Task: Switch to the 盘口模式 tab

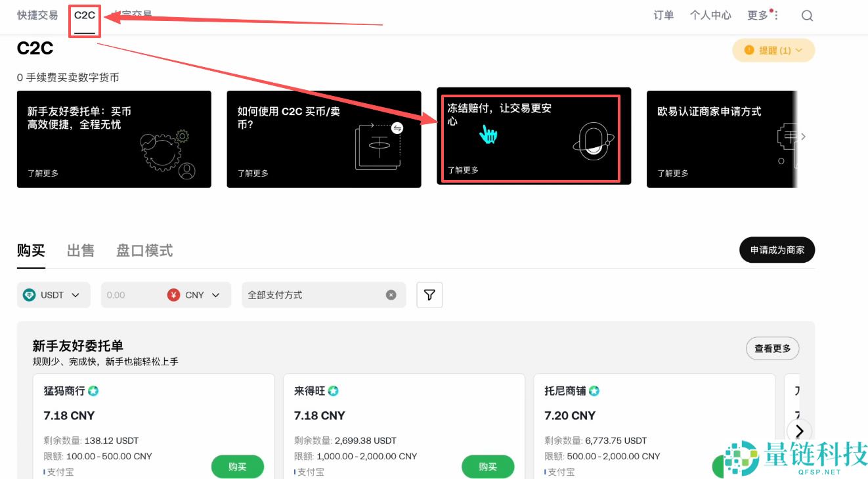Action: pyautogui.click(x=144, y=250)
